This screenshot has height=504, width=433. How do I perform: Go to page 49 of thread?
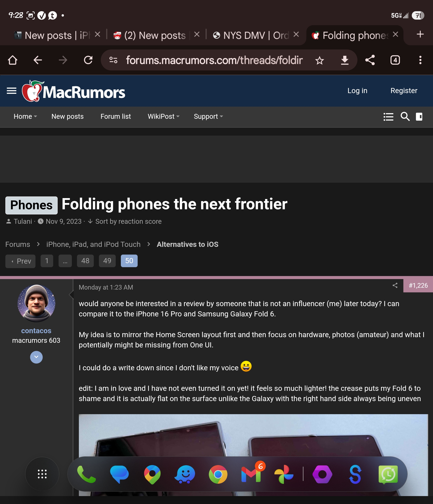107,261
